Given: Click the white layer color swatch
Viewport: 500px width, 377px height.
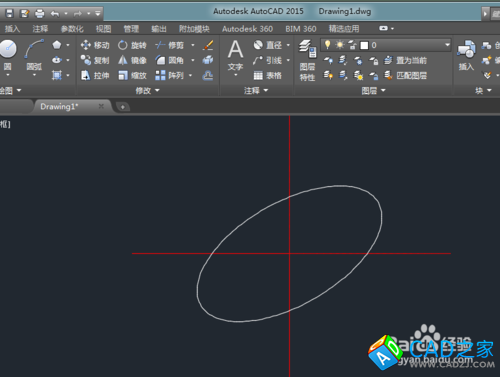Looking at the screenshot, I should (364, 45).
